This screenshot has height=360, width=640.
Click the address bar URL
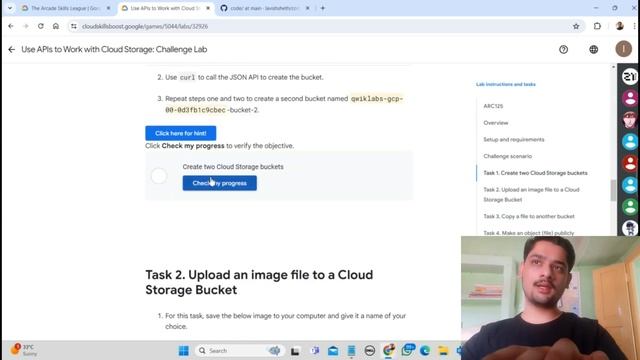coord(145,26)
